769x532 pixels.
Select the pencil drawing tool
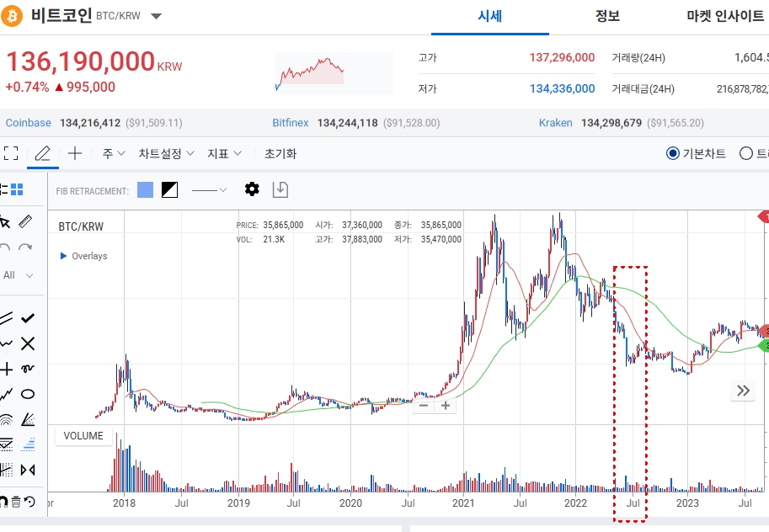(43, 153)
